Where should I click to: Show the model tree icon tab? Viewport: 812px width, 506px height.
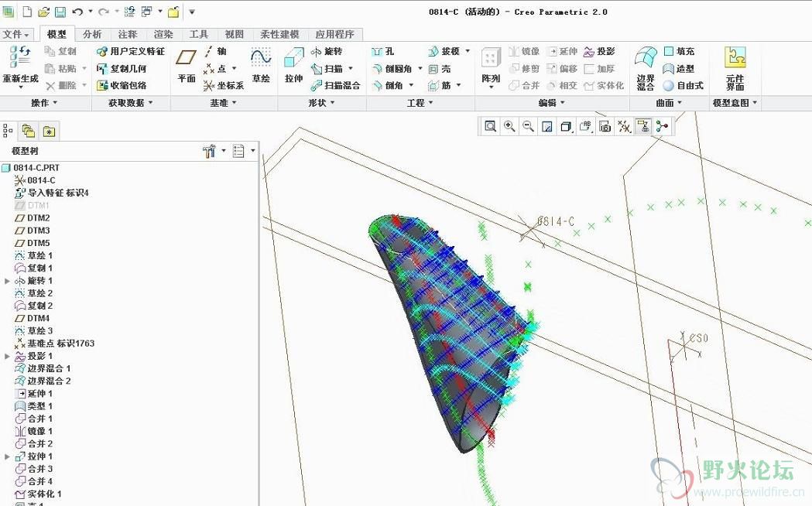click(x=8, y=131)
